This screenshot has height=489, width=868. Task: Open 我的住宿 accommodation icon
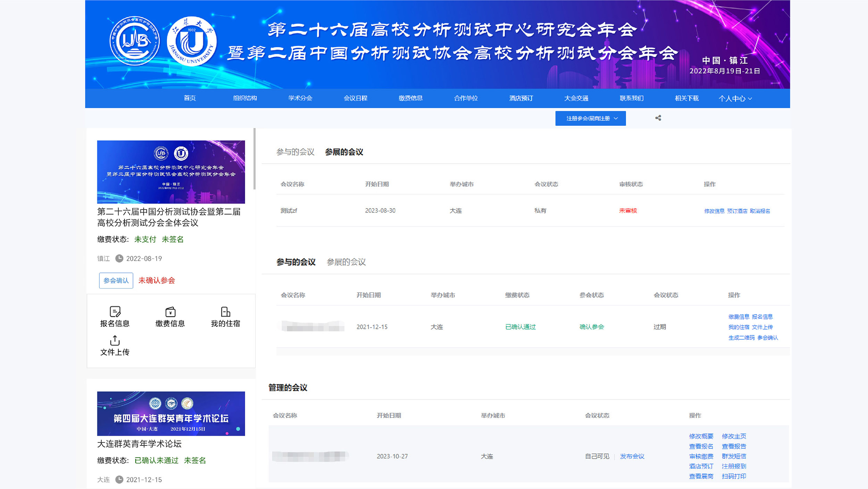click(x=225, y=311)
